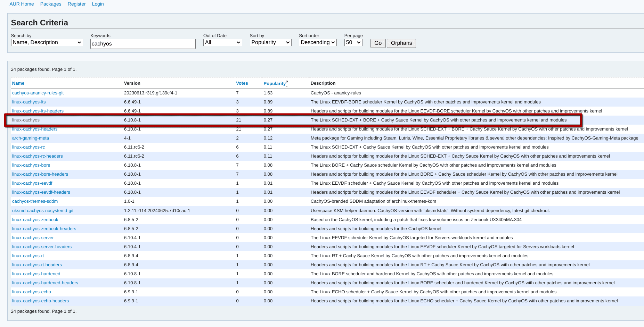The width and height of the screenshot is (644, 327).
Task: Click the Search Criteria heading
Action: coord(40,23)
